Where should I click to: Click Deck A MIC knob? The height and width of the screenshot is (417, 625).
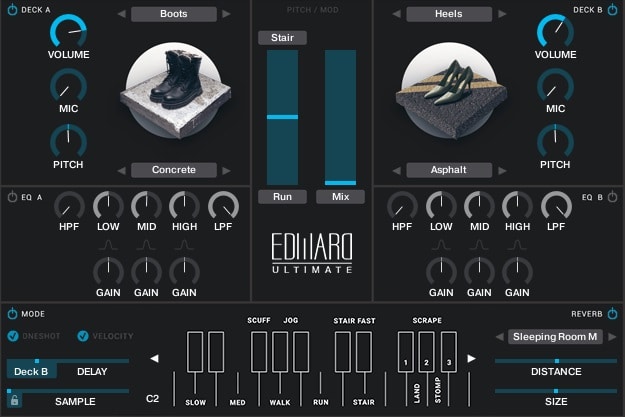tap(68, 87)
